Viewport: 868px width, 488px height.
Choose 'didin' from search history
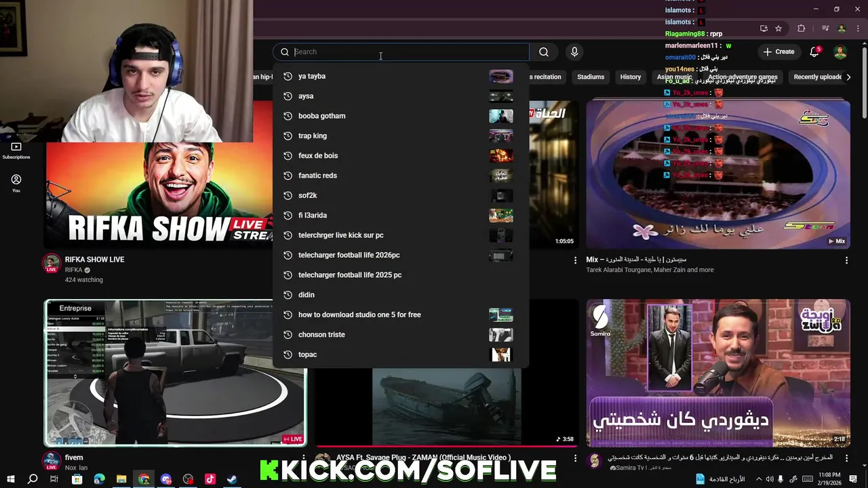[400, 295]
